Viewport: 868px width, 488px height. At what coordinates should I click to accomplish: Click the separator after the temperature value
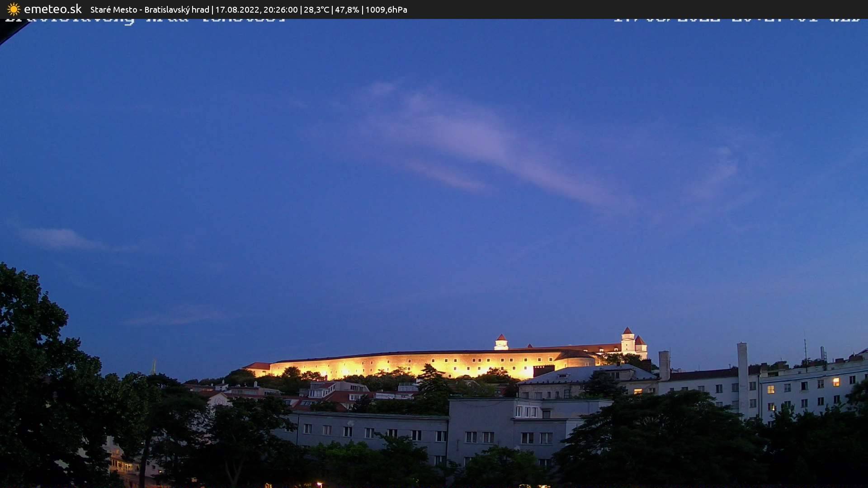(333, 9)
